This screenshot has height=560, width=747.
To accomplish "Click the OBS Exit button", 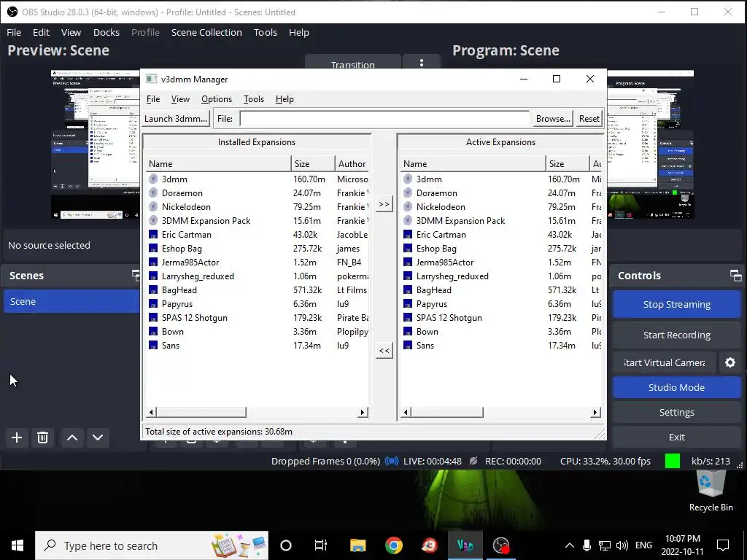I will tap(676, 437).
